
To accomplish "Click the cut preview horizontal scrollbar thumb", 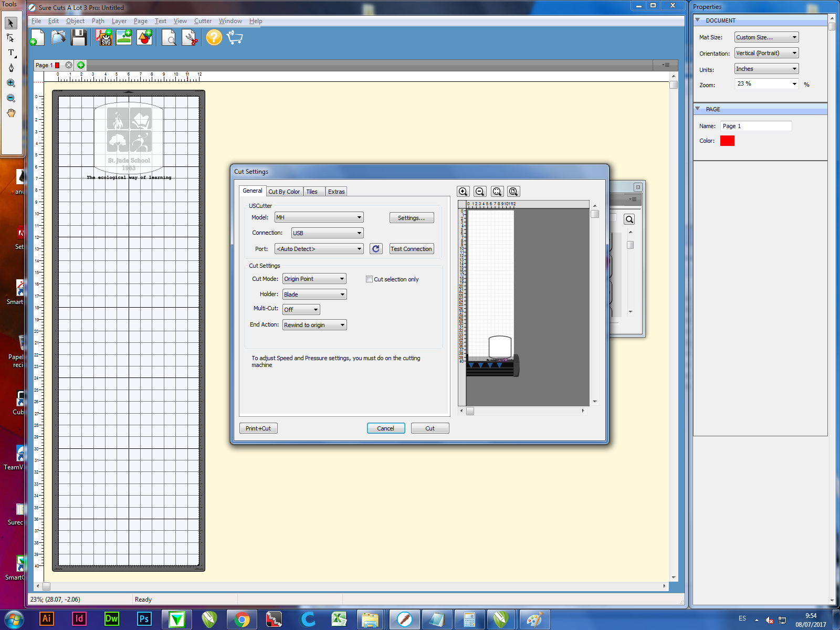I will coord(470,411).
